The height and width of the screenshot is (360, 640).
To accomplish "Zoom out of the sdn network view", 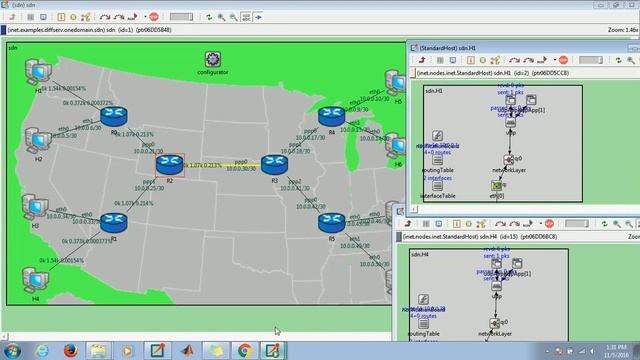I will click(x=233, y=17).
